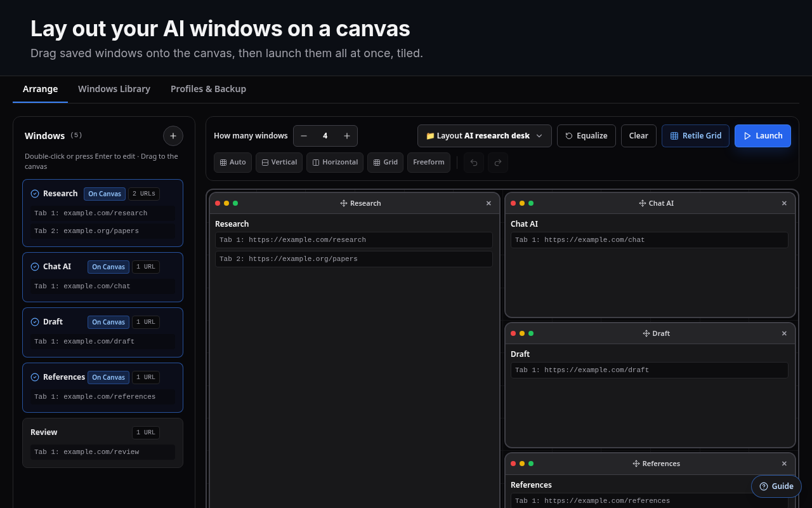The image size is (812, 508).
Task: Click the move handle icon on References window
Action: [x=636, y=464]
